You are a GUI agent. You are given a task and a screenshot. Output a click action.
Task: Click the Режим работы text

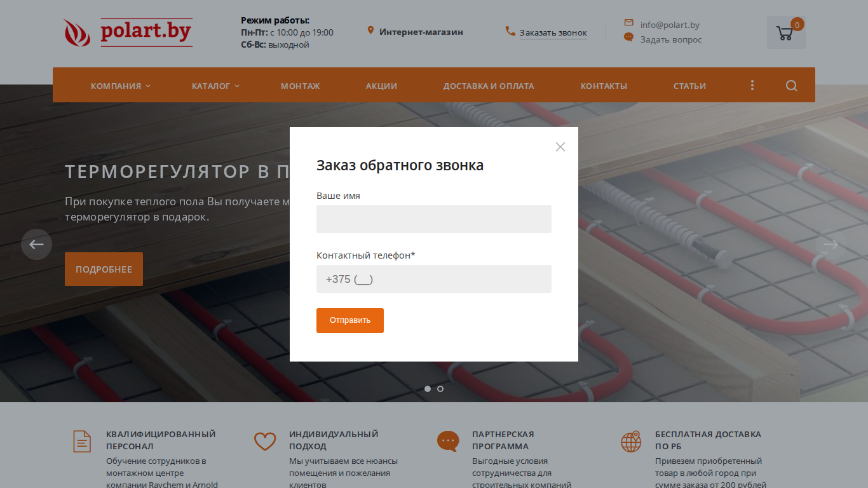(275, 20)
